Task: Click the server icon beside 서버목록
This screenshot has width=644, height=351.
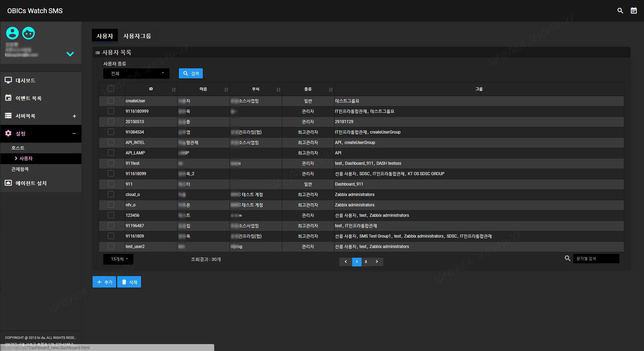Action: [x=8, y=115]
